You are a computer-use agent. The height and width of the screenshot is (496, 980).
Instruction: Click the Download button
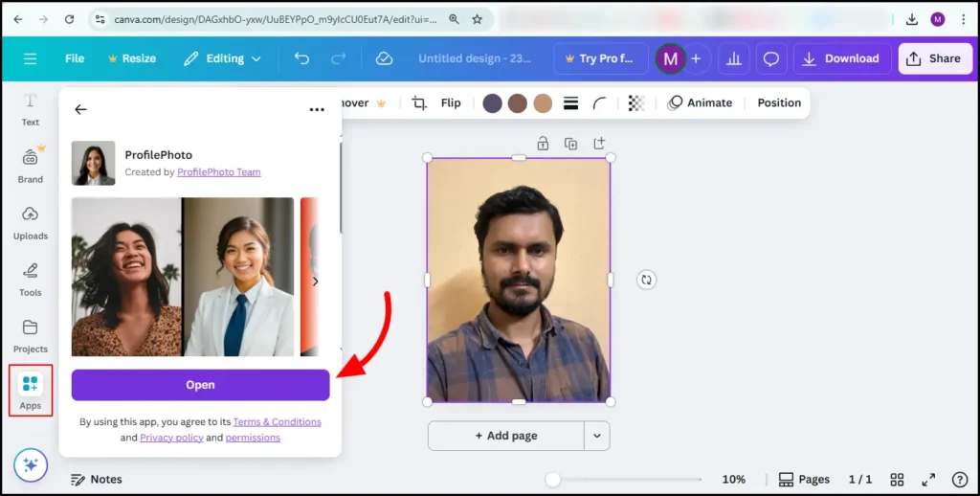click(842, 58)
